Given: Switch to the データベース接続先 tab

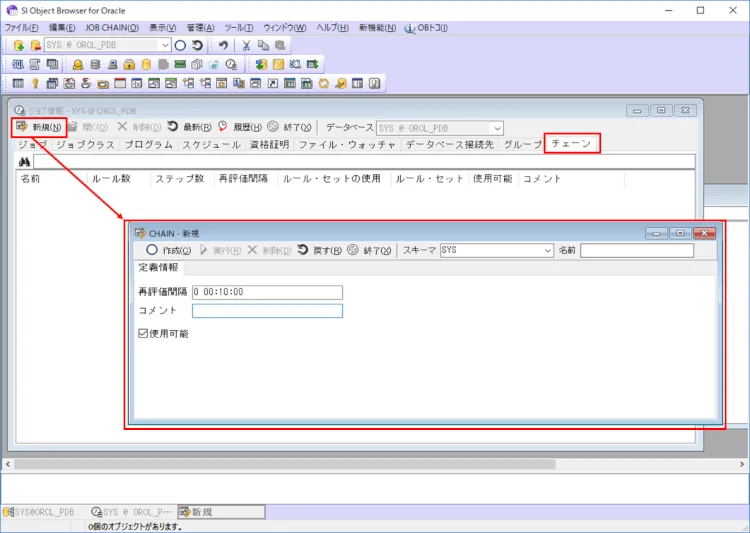Looking at the screenshot, I should tap(449, 144).
